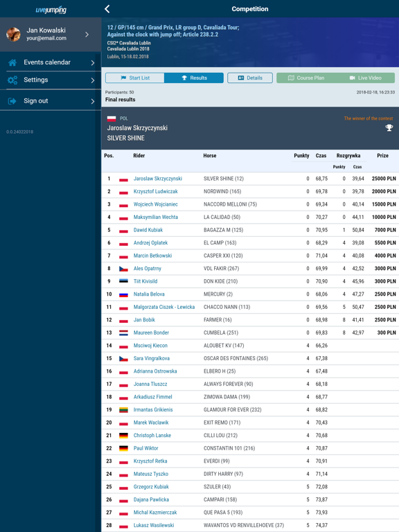This screenshot has width=399, height=532.
Task: Open rider Lukasz Wasilewski
Action: [154, 525]
